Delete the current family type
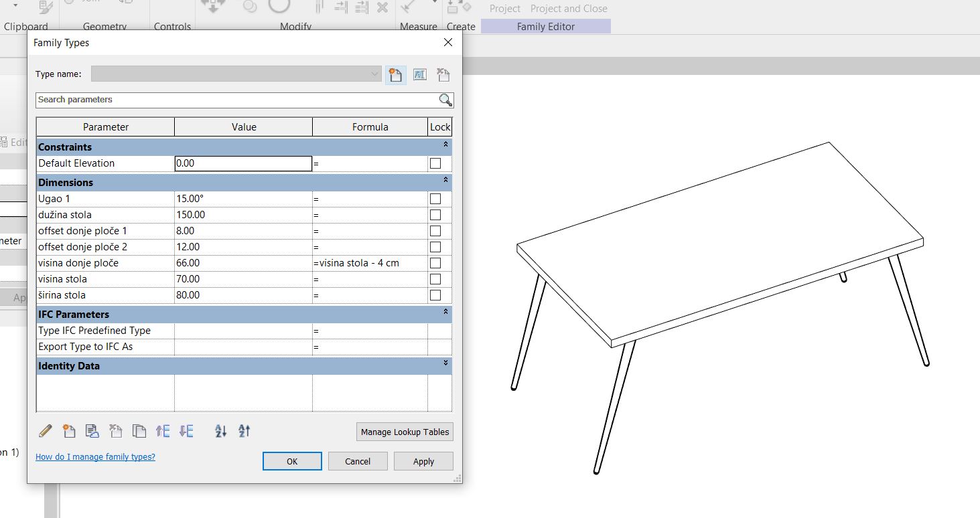This screenshot has height=518, width=980. pos(443,75)
